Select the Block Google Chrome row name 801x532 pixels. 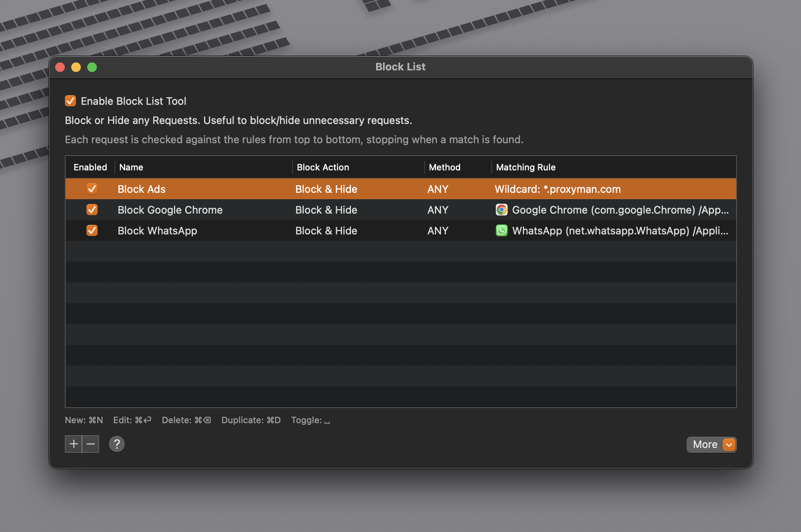pyautogui.click(x=170, y=210)
